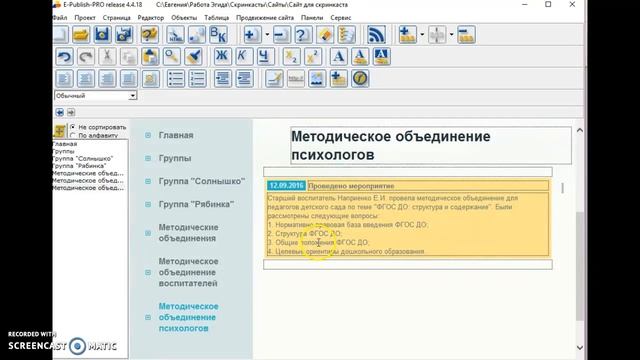640x360 pixels.
Task: Open the Главная link in site navigation
Action: (x=176, y=135)
